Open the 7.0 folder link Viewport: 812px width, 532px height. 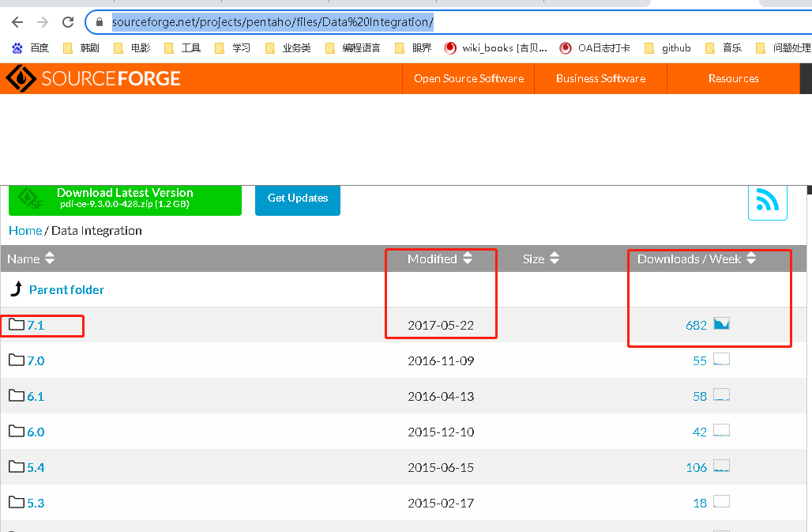point(36,360)
